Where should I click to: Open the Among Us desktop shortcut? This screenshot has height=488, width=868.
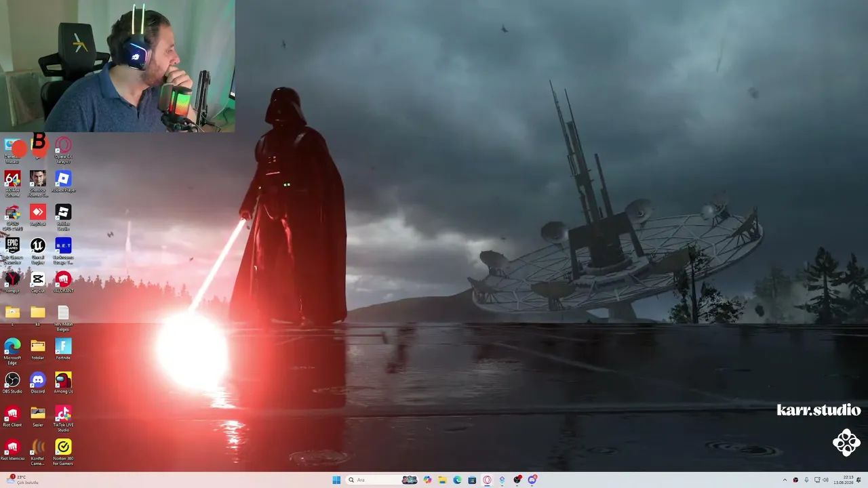[63, 383]
